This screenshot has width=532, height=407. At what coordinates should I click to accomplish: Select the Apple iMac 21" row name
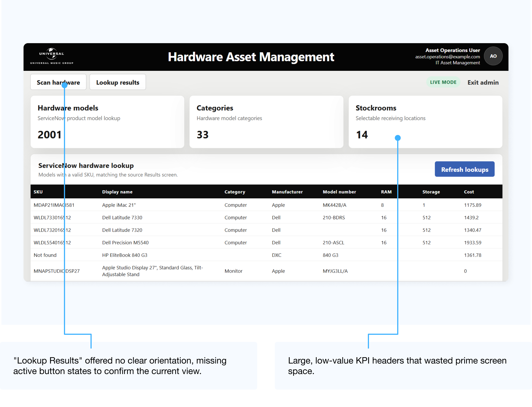tap(119, 205)
